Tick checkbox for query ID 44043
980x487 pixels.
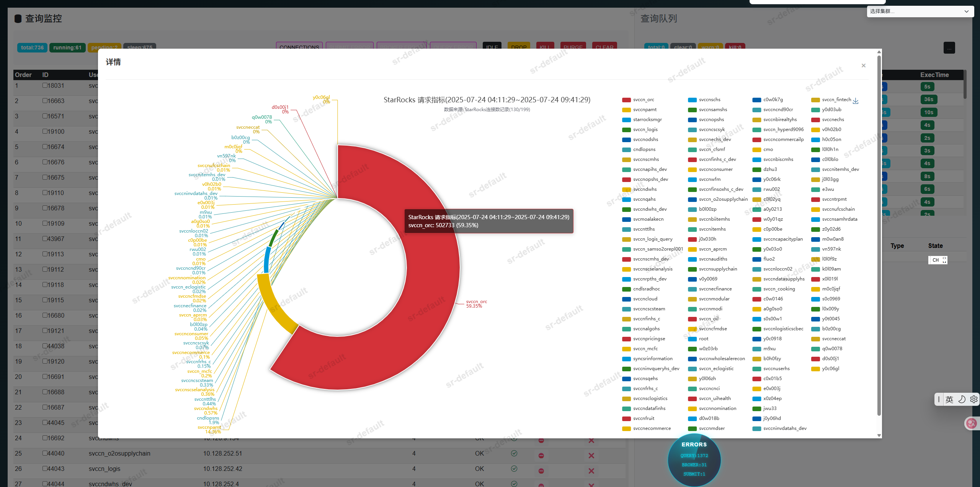45,469
